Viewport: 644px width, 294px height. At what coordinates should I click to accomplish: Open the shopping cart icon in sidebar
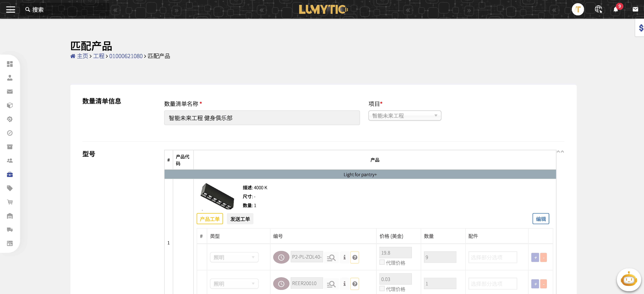(x=10, y=202)
